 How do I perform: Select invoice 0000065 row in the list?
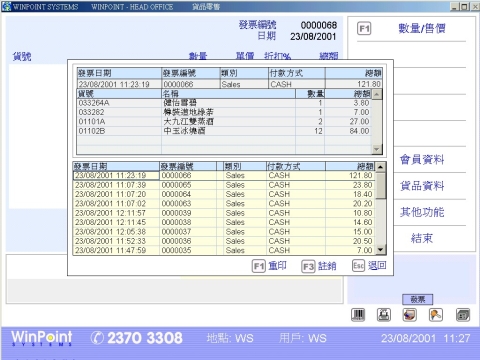click(x=224, y=185)
